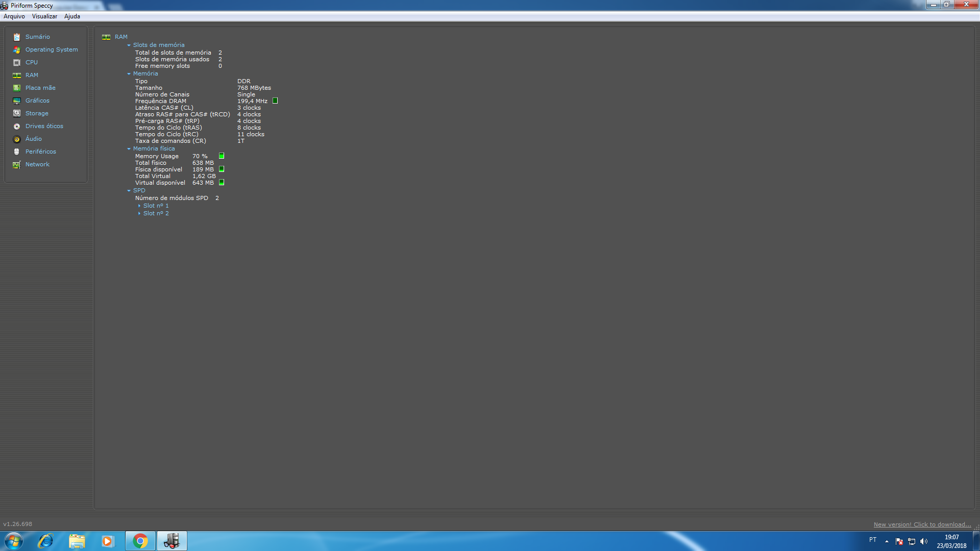Collapse the SPD section
This screenshot has width=980, height=551.
click(129, 191)
